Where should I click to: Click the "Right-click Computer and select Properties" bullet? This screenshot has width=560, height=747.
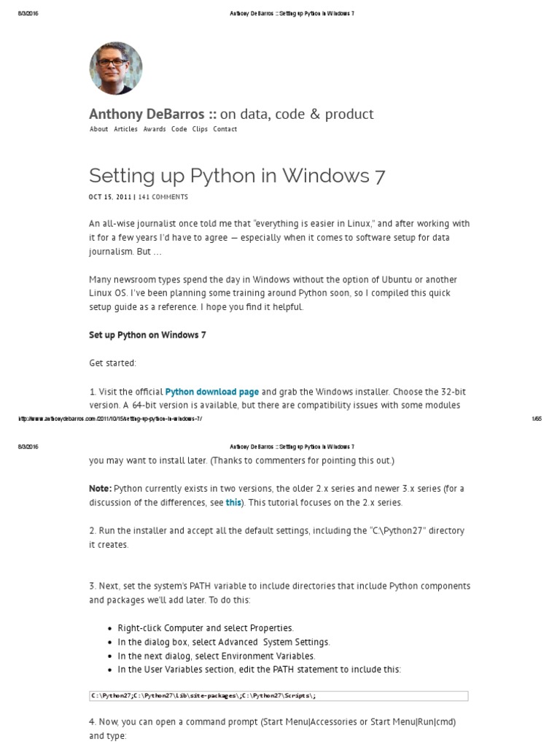click(195, 628)
